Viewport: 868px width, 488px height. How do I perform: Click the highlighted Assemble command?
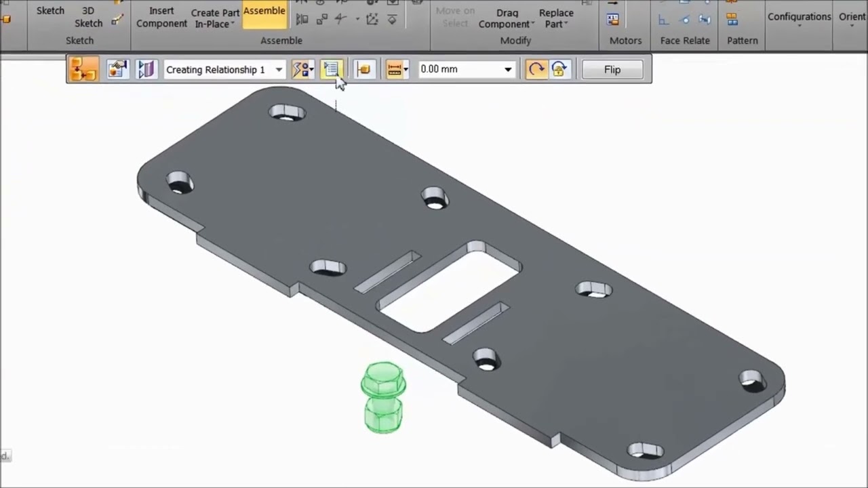coord(264,14)
